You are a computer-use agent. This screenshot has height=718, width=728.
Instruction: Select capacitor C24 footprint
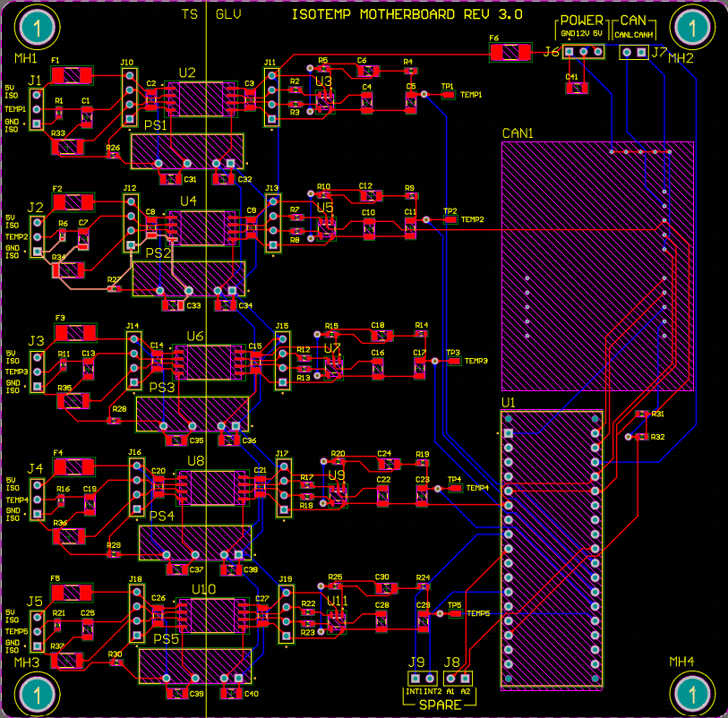(x=389, y=464)
